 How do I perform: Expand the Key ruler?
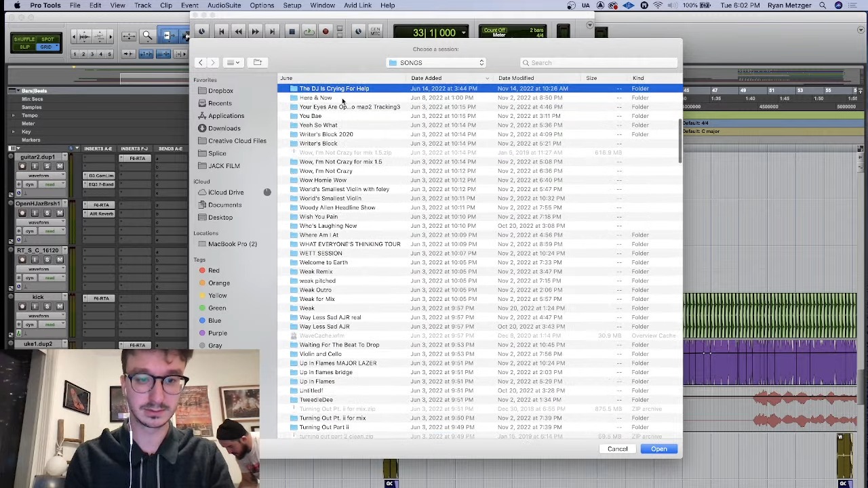click(13, 131)
